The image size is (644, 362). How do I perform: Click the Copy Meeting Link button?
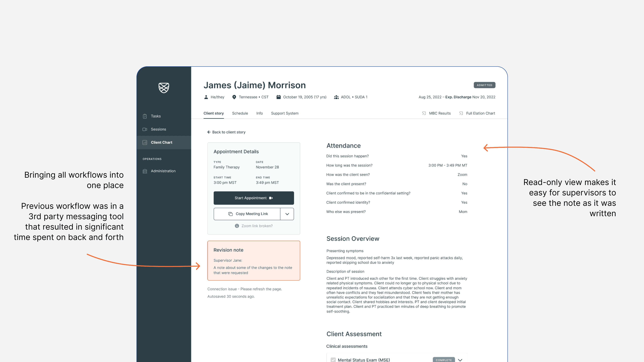247,214
